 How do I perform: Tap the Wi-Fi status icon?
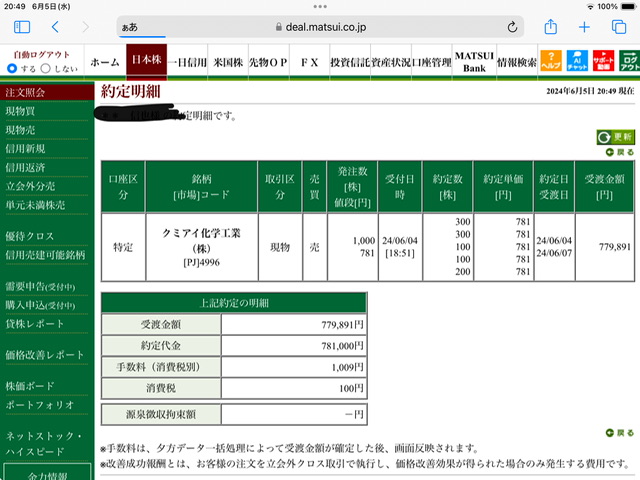pyautogui.click(x=590, y=7)
